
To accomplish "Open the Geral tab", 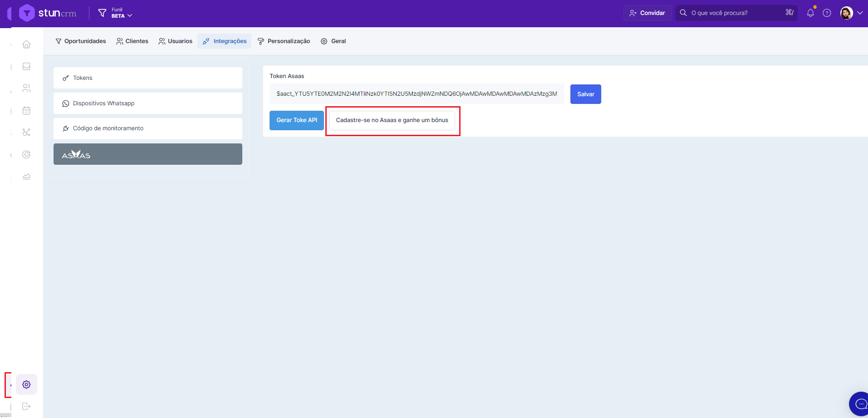I will [x=333, y=41].
